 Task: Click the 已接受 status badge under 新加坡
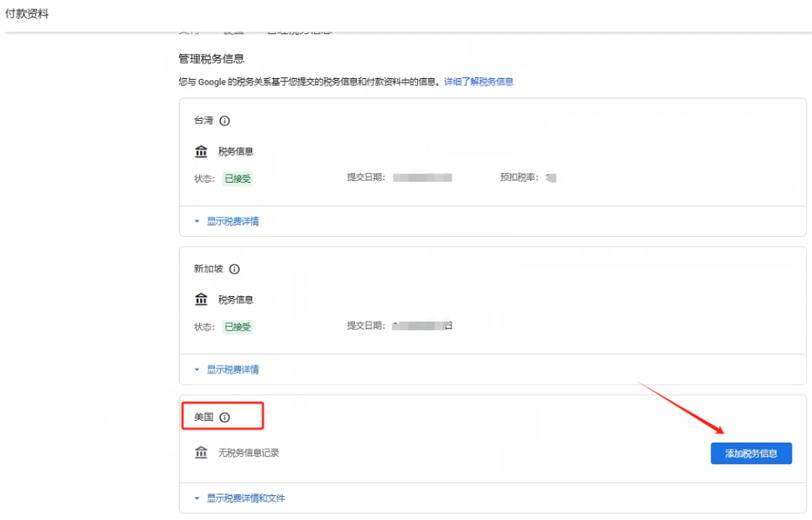pyautogui.click(x=238, y=327)
